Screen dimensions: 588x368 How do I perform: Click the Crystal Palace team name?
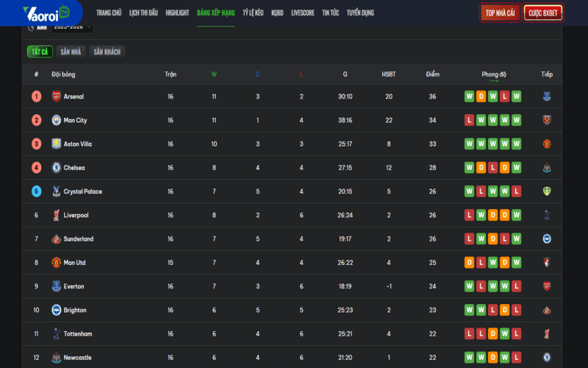[83, 191]
